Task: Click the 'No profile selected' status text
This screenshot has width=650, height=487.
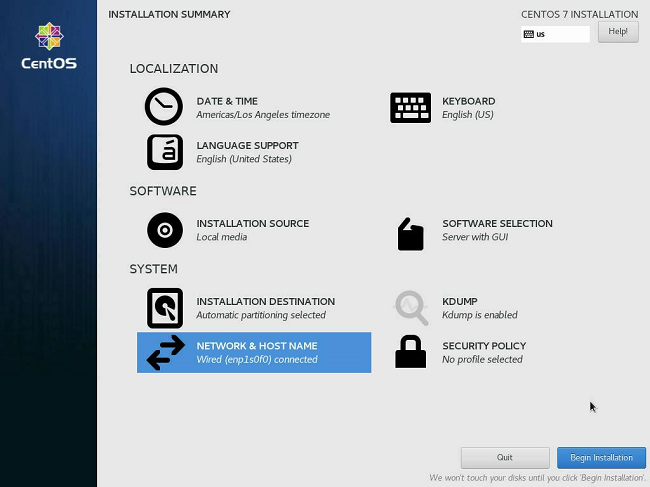Action: pyautogui.click(x=482, y=360)
